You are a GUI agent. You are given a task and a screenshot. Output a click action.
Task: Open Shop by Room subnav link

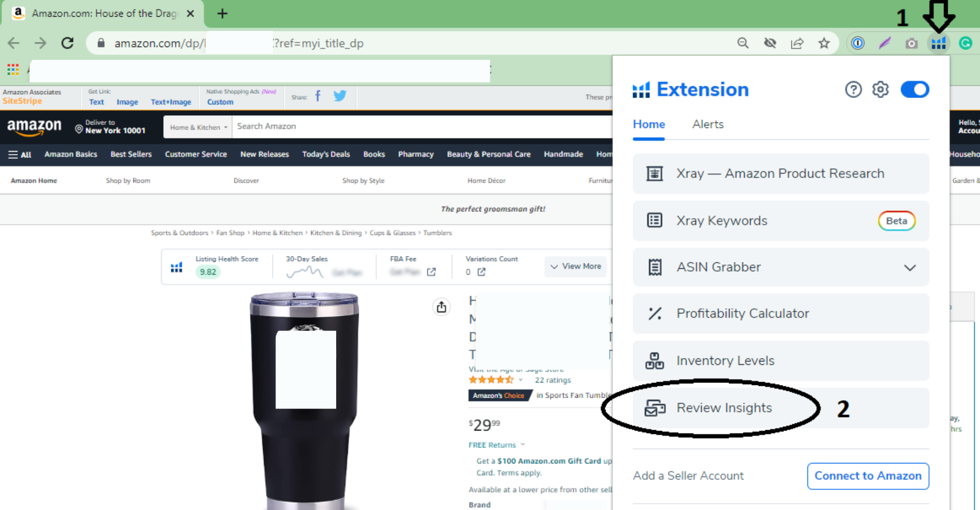(128, 180)
